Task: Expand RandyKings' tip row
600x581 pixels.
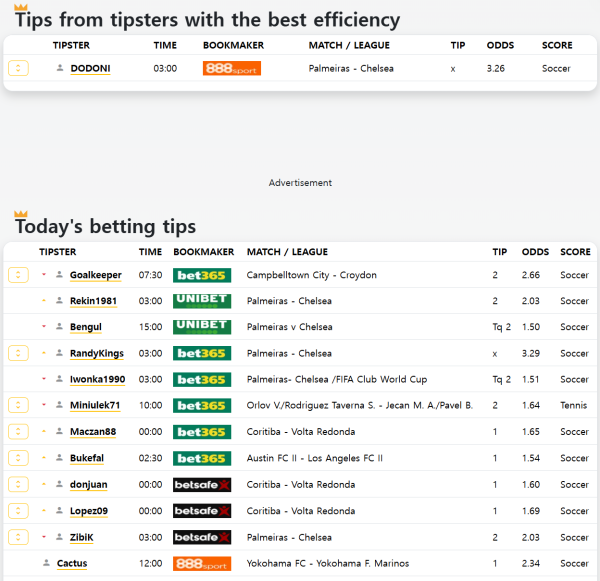Action: coord(18,353)
